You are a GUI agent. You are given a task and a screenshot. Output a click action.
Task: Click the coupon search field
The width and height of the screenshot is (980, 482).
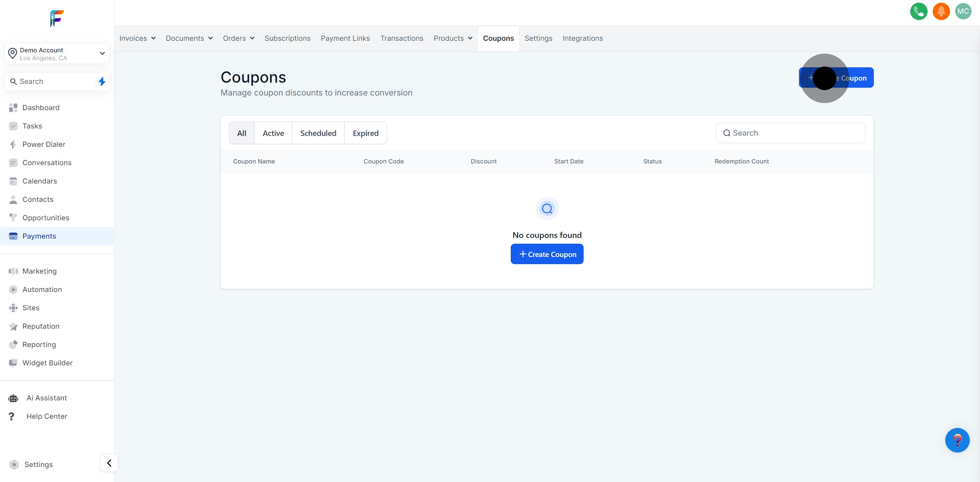(x=790, y=133)
